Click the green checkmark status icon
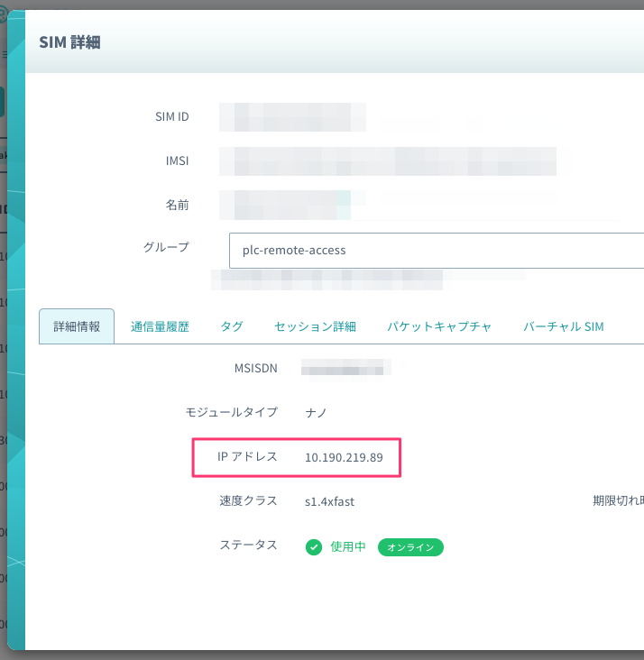The height and width of the screenshot is (660, 644). click(314, 547)
